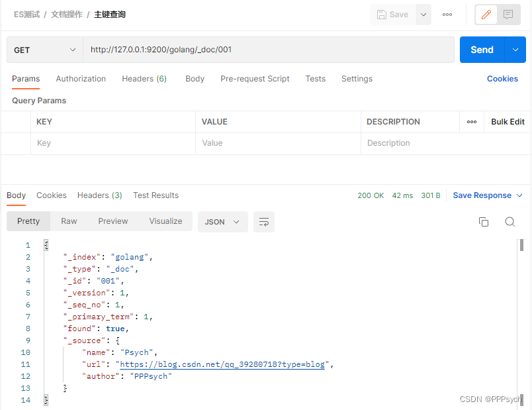Expand the Save Response chevron
Viewport: 532px width, 410px height.
tap(519, 195)
